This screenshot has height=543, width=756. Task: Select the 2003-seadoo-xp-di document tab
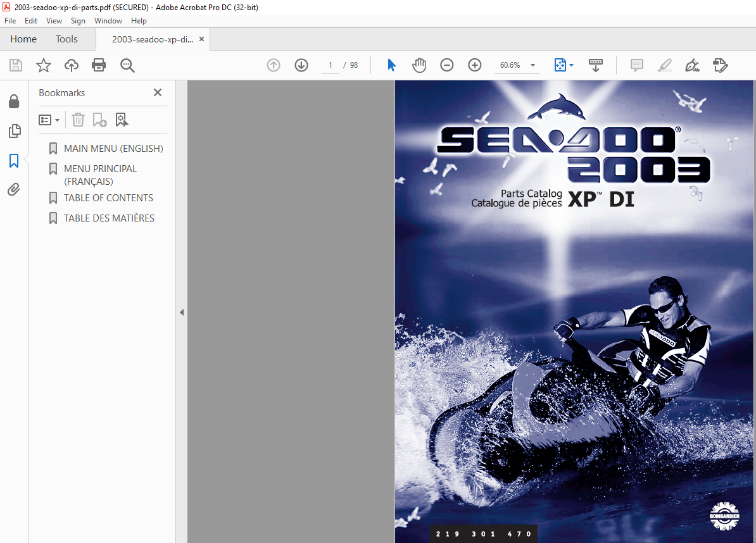(153, 39)
